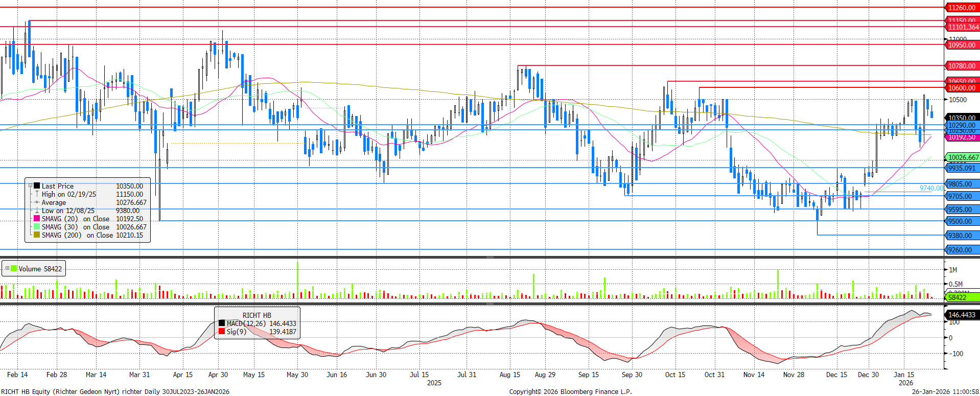Screen dimensions: 980x396
Task: Click the 10350.00 last price axis tag
Action: 962,118
